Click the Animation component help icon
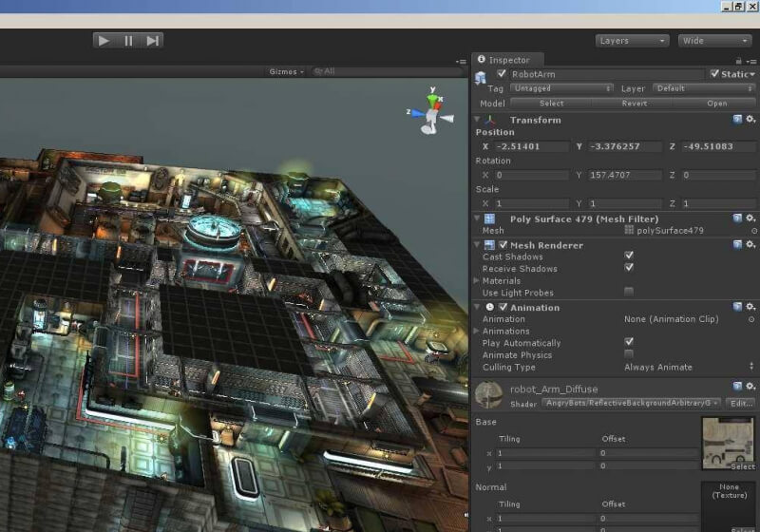The height and width of the screenshot is (532, 760). [x=737, y=307]
